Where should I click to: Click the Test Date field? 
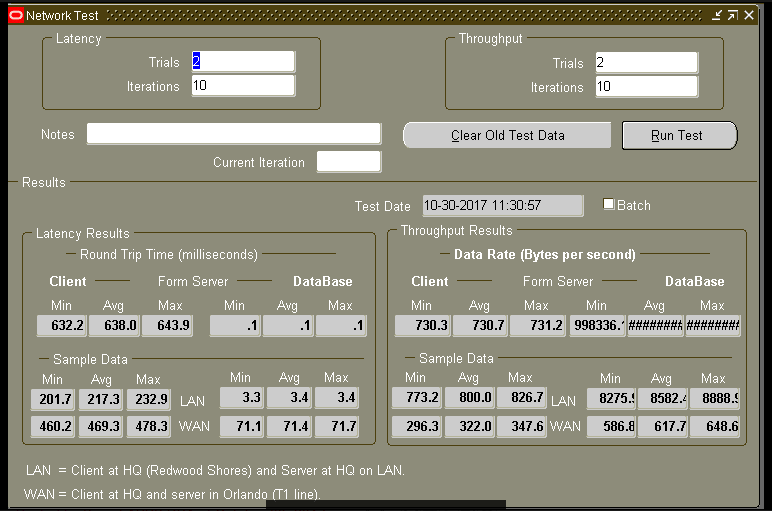[502, 205]
